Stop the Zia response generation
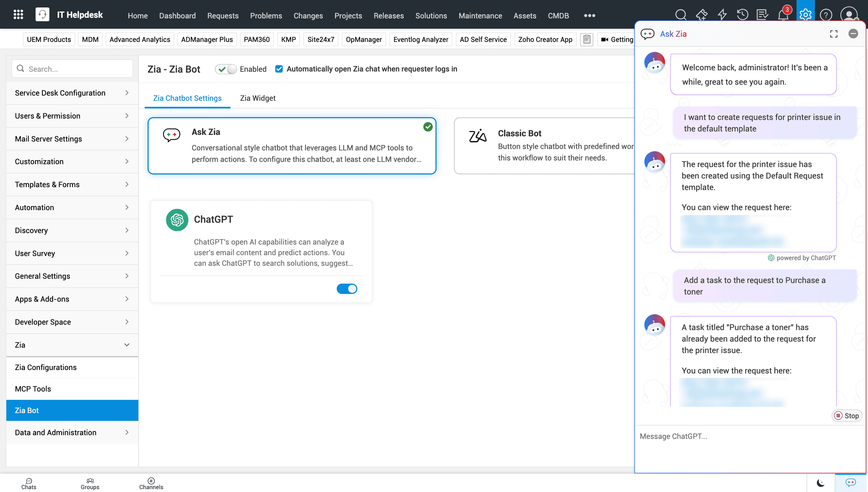 [846, 416]
